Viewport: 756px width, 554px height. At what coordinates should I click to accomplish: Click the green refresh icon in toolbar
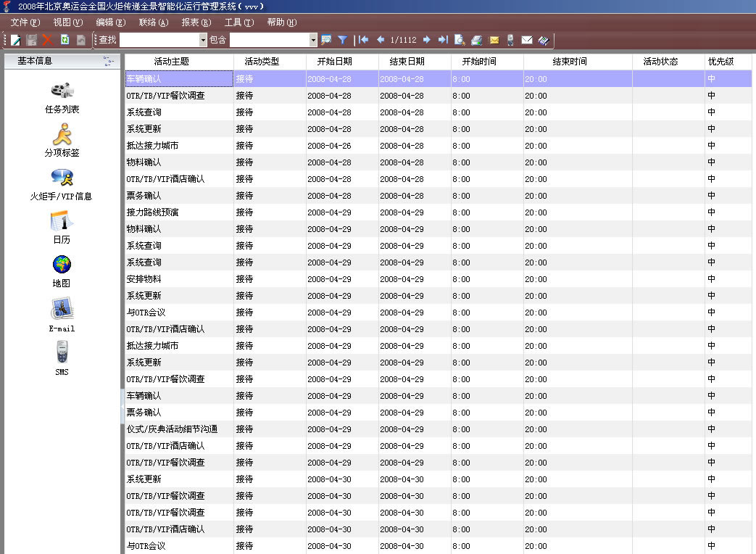coord(65,40)
